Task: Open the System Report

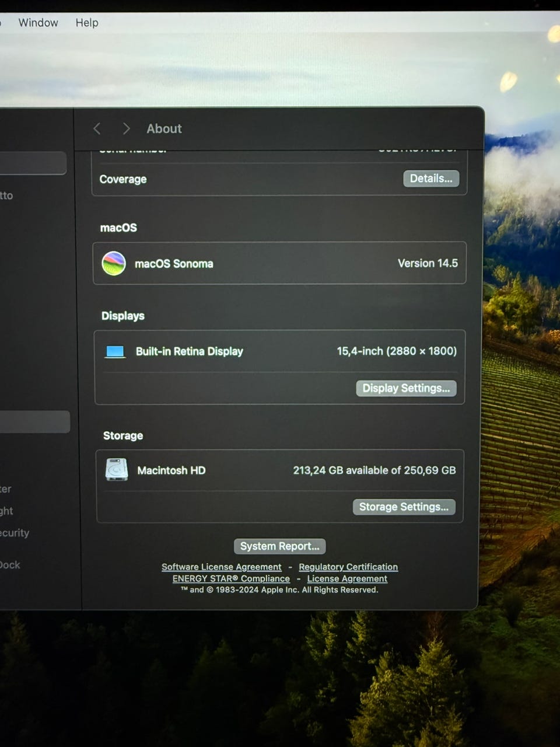Action: point(279,546)
